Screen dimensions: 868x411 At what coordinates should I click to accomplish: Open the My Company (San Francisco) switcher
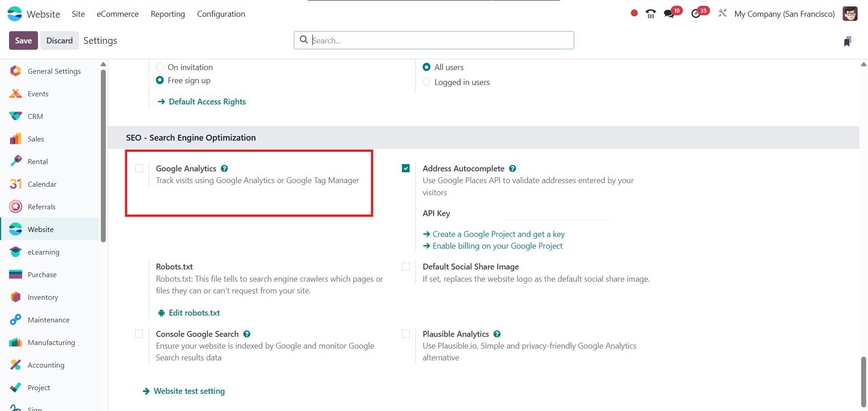(784, 14)
